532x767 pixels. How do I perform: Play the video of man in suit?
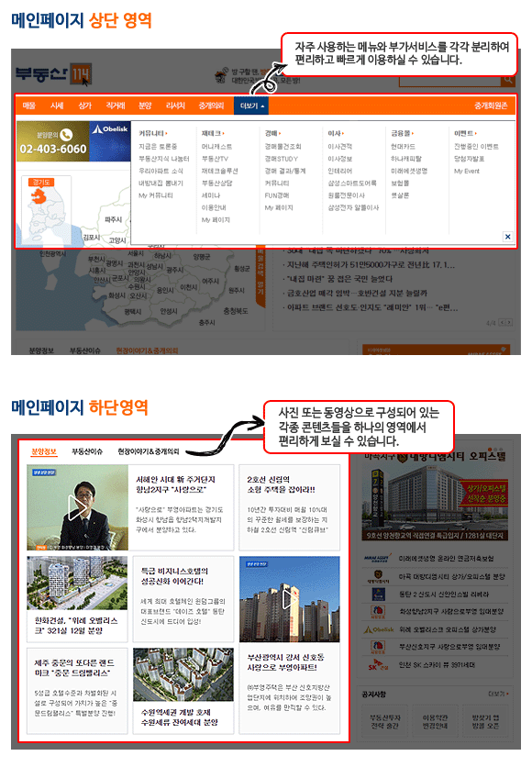coord(77,507)
